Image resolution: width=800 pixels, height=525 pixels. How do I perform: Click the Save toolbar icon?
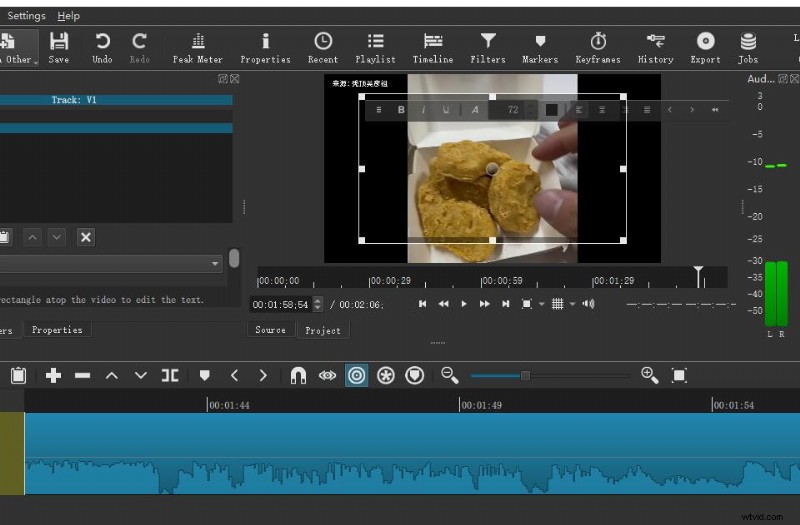(x=59, y=48)
